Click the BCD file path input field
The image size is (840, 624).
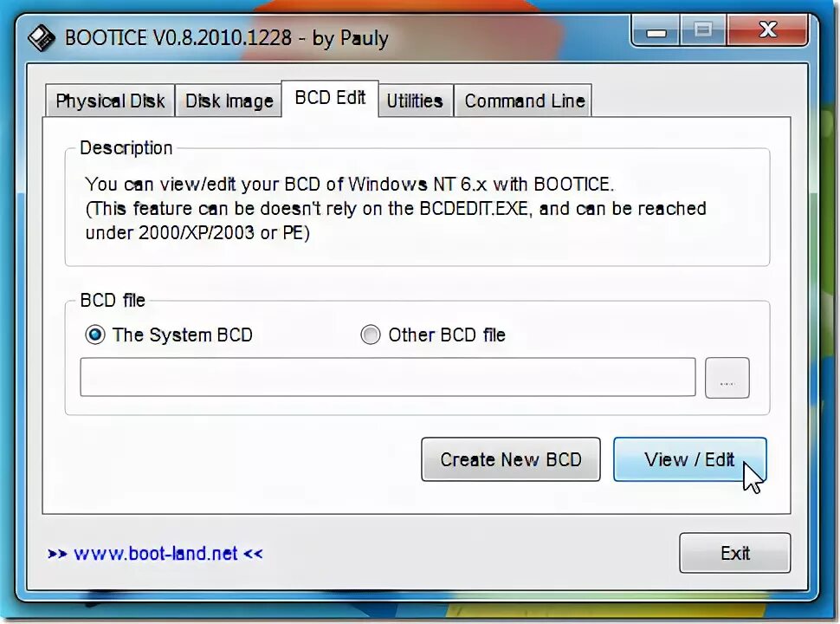point(388,377)
